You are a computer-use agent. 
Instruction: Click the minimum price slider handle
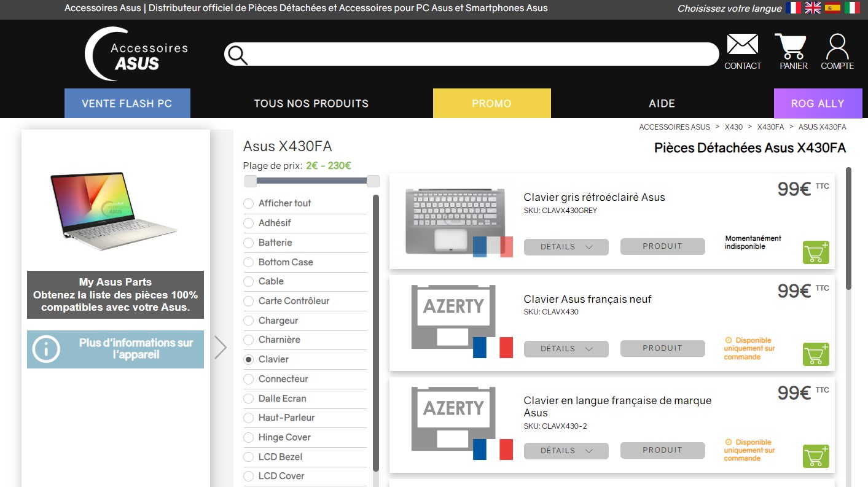(x=250, y=181)
